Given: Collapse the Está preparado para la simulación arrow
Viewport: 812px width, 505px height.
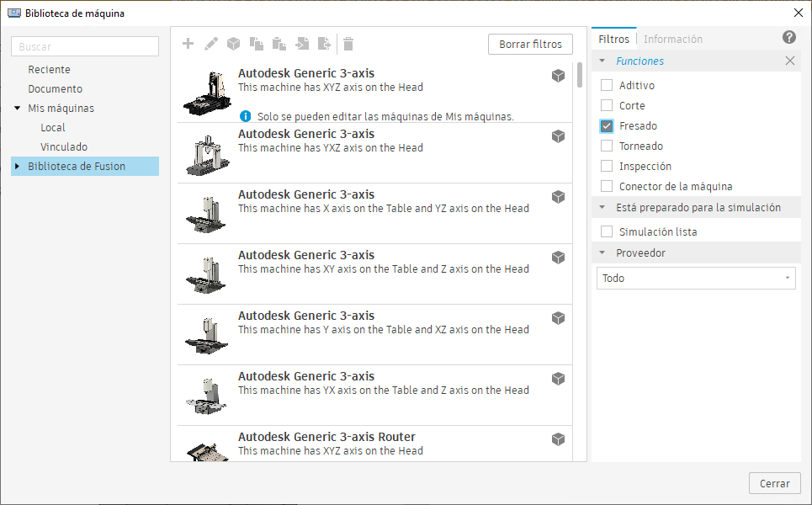Looking at the screenshot, I should 602,207.
